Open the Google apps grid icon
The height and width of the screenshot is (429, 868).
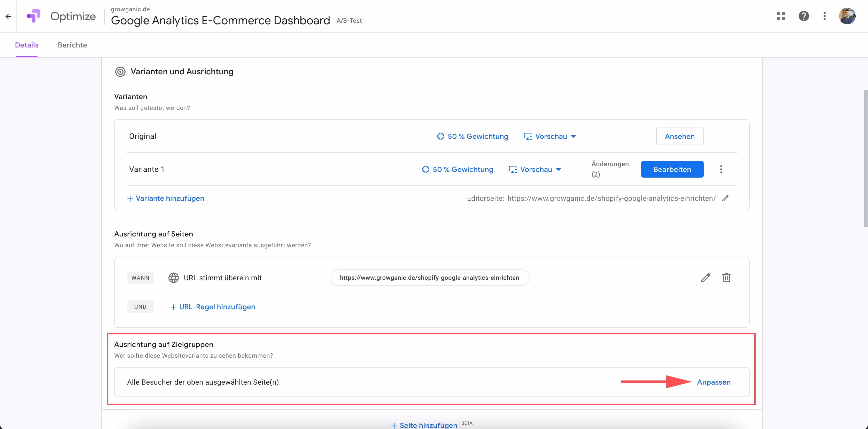[781, 16]
